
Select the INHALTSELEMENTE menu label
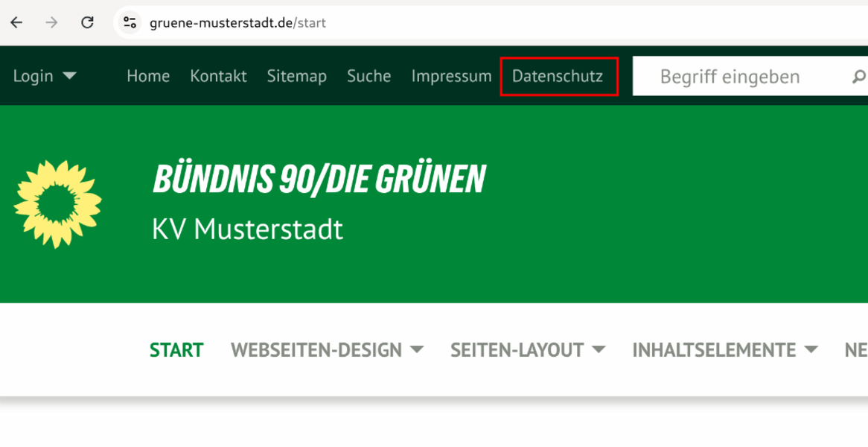pos(714,350)
